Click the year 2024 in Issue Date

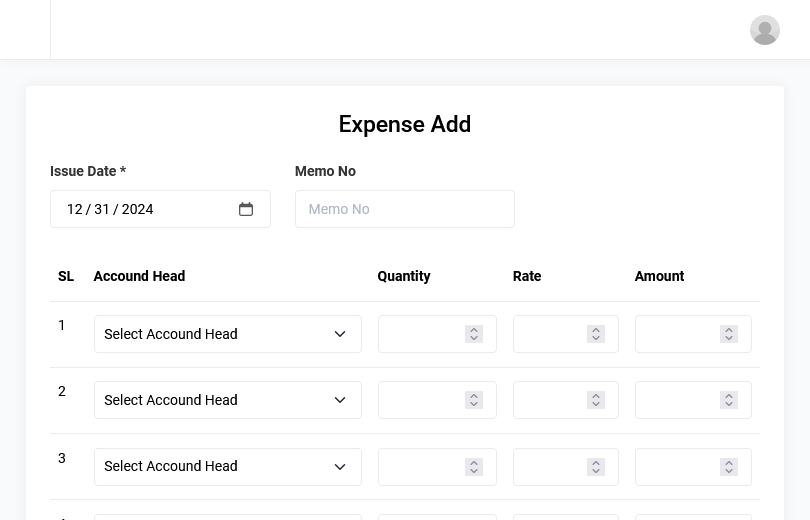[x=137, y=209]
